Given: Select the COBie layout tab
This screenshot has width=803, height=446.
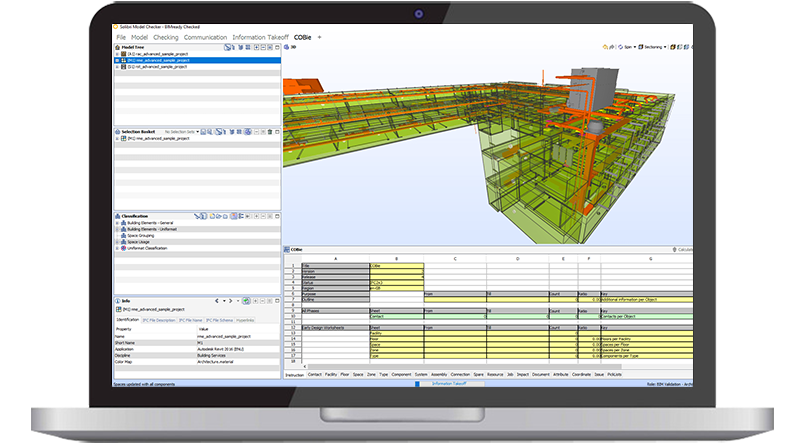Looking at the screenshot, I should pyautogui.click(x=303, y=37).
